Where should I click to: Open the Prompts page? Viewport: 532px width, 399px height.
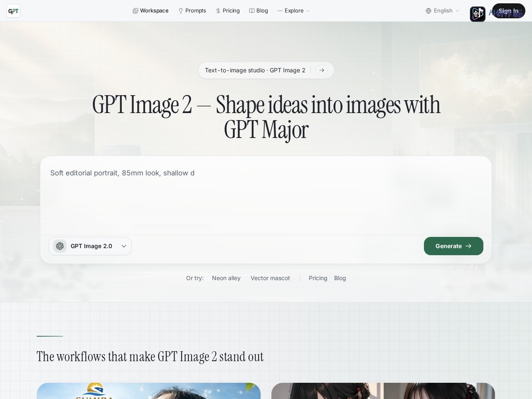192,11
